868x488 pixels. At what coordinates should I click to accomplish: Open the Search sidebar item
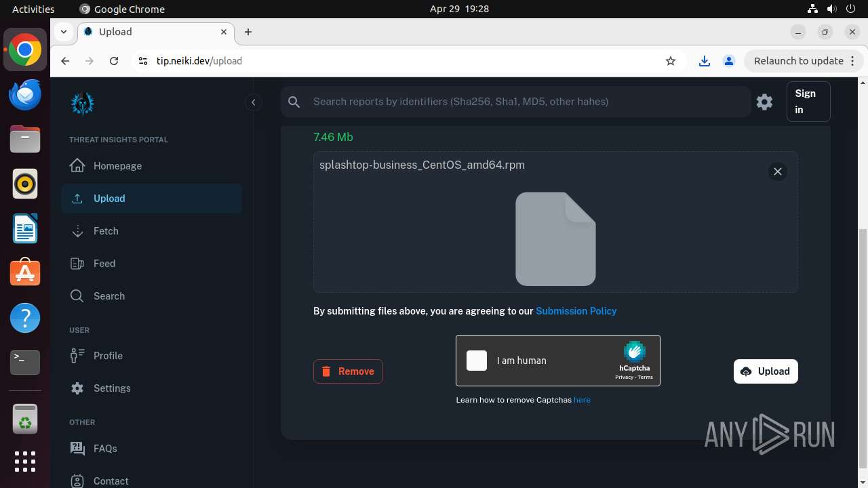151,296
